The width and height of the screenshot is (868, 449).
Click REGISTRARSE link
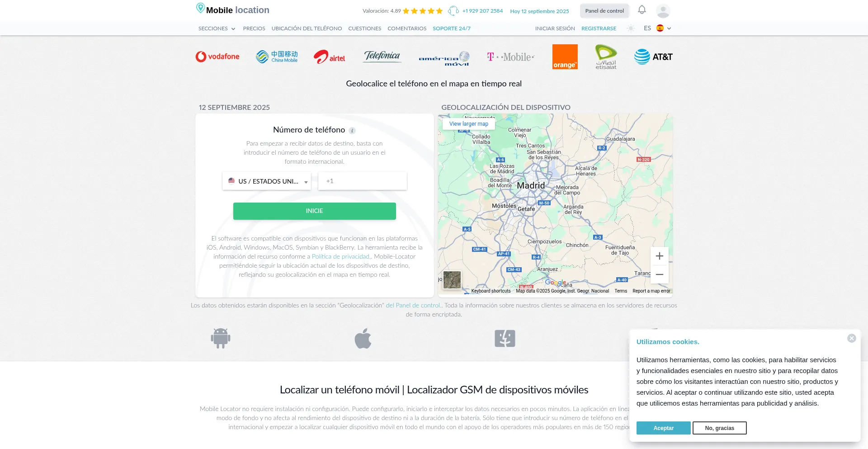click(x=599, y=28)
